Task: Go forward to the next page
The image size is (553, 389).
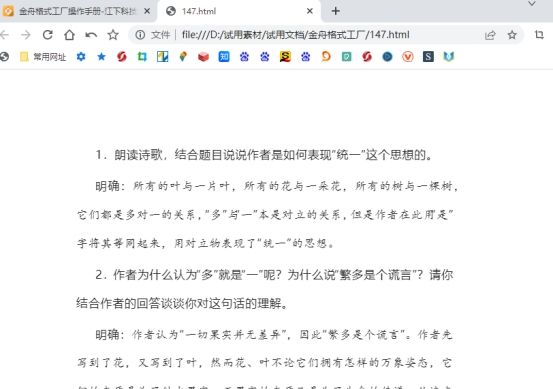Action: (x=26, y=35)
